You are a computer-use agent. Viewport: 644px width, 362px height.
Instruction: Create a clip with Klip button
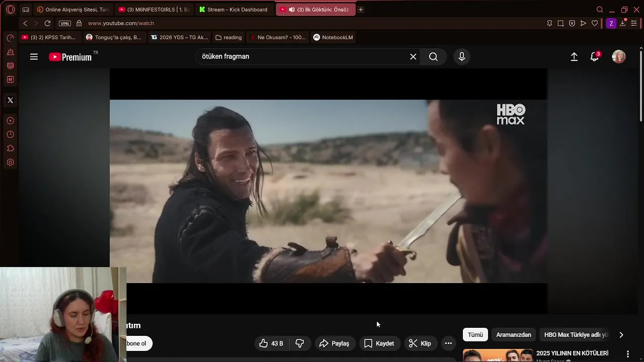tap(420, 343)
